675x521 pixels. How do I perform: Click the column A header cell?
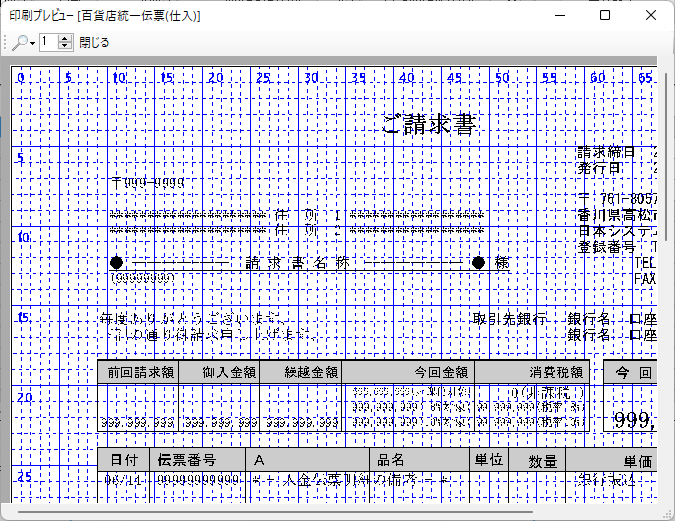(x=307, y=460)
